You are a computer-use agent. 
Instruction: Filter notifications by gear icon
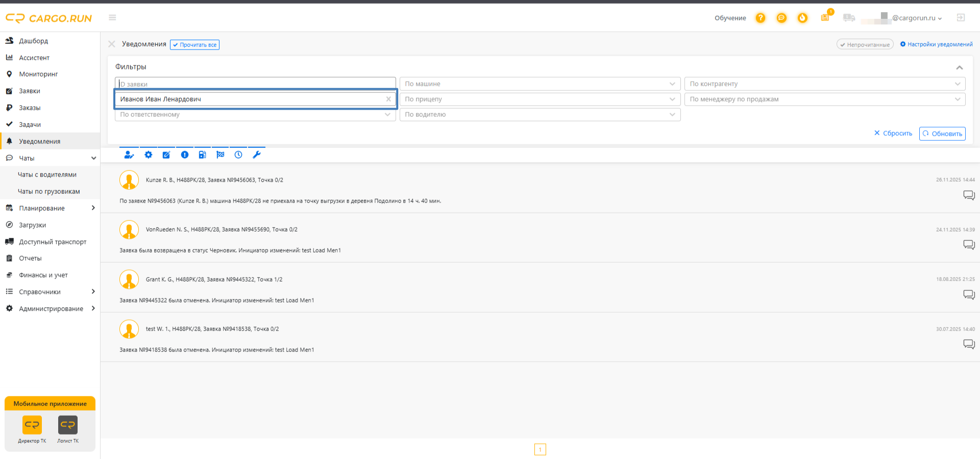(149, 155)
